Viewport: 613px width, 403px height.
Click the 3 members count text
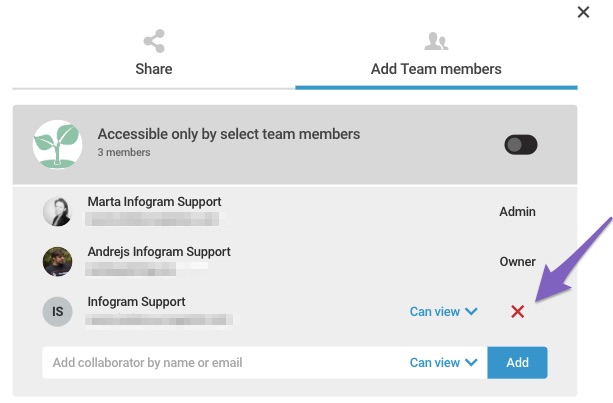coord(124,153)
